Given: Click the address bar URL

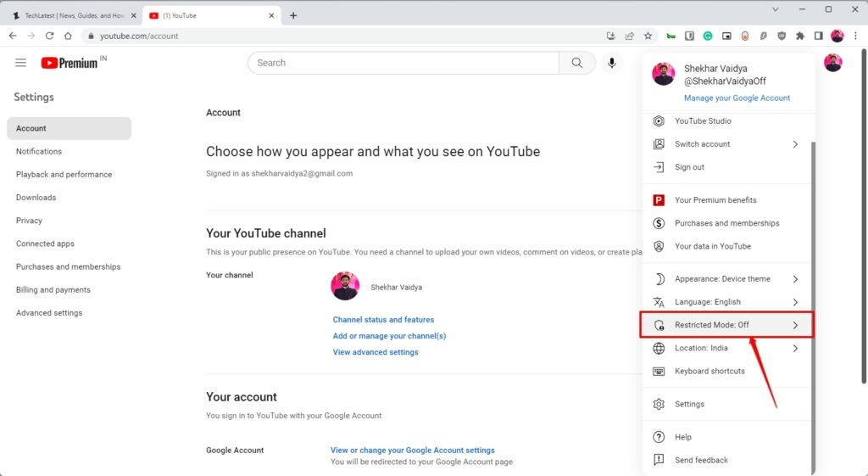Looking at the screenshot, I should coord(139,36).
